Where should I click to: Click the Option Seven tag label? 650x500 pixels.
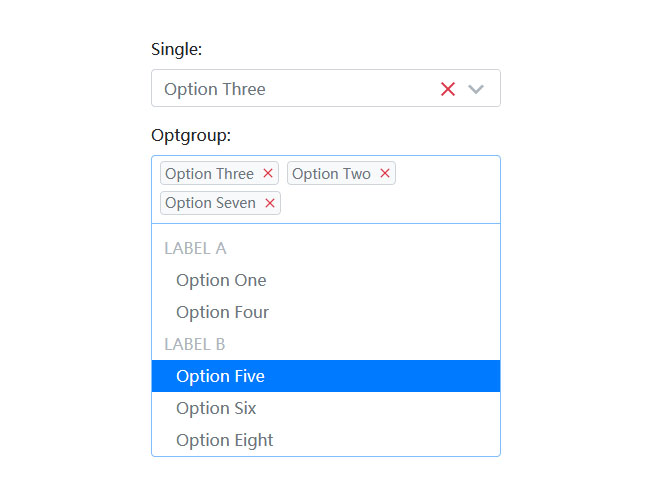[210, 203]
